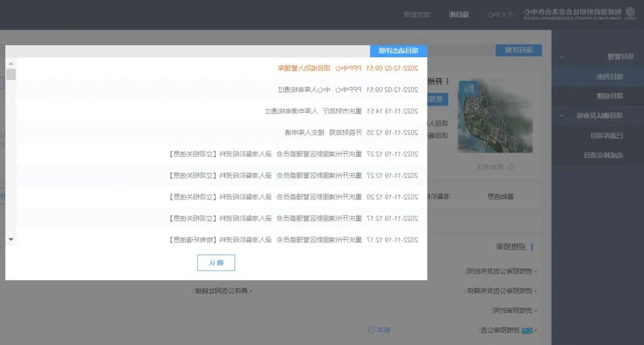Select 项目创建 in the sidebar
The image size is (644, 345).
610,96
